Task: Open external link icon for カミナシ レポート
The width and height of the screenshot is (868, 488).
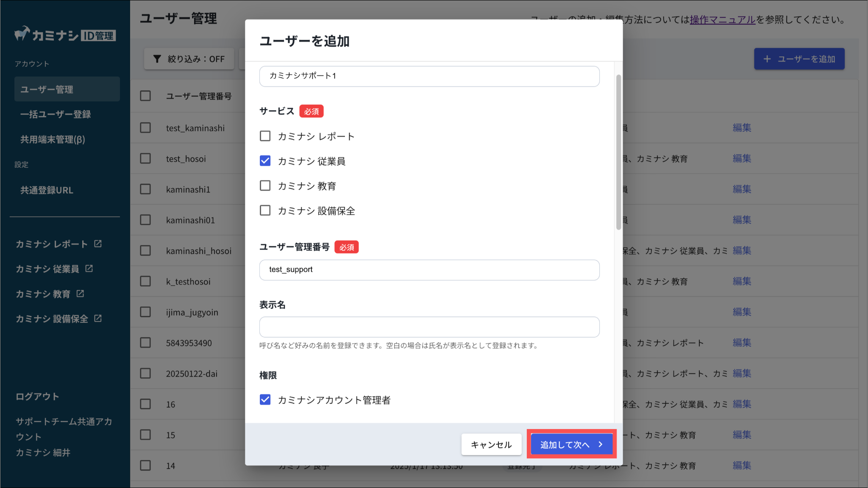Action: click(x=98, y=244)
